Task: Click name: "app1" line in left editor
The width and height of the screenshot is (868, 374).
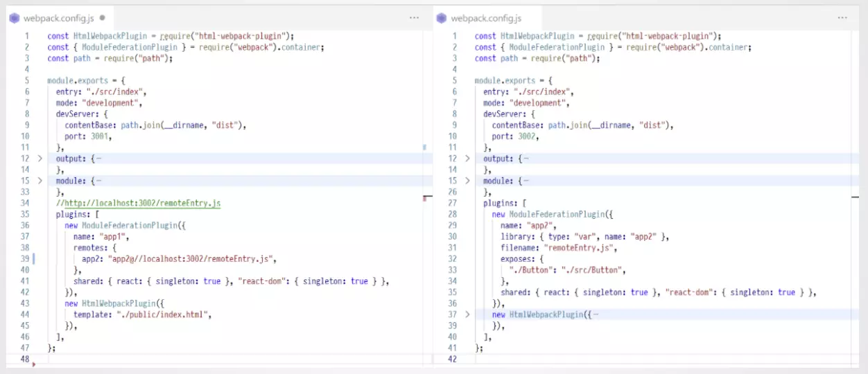Action: click(x=102, y=236)
